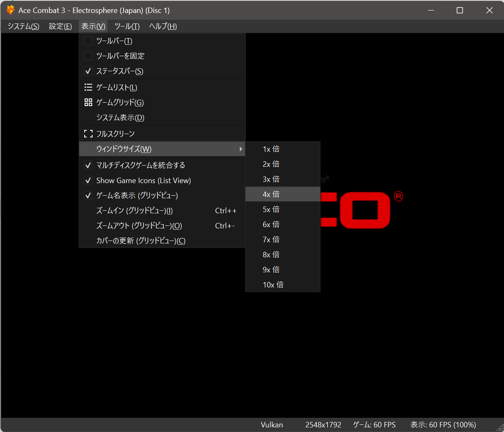
Task: Set window size to 5x 倍
Action: coord(283,210)
